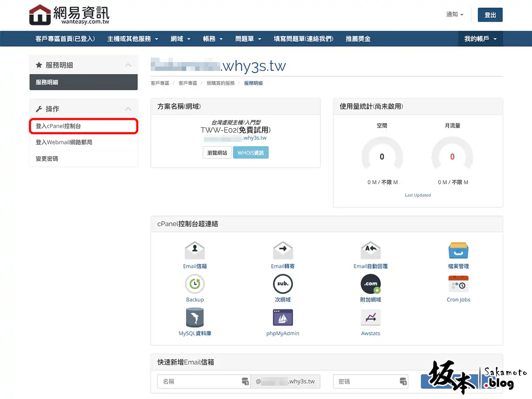Collapse the 服務明細 sidebar panel chevron

pos(128,65)
